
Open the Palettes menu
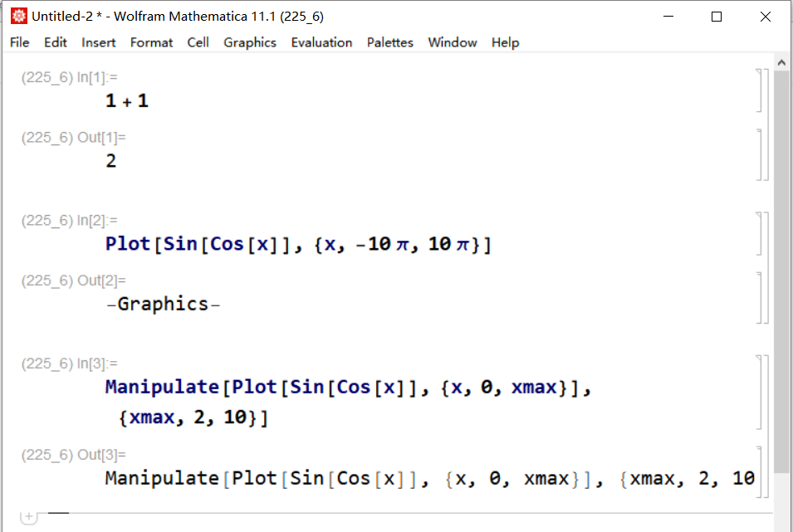389,42
